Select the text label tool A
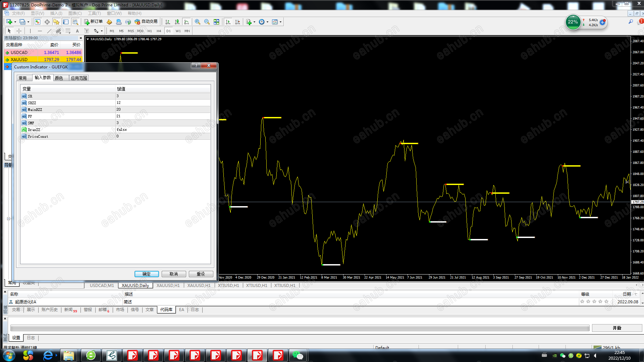 [x=77, y=31]
